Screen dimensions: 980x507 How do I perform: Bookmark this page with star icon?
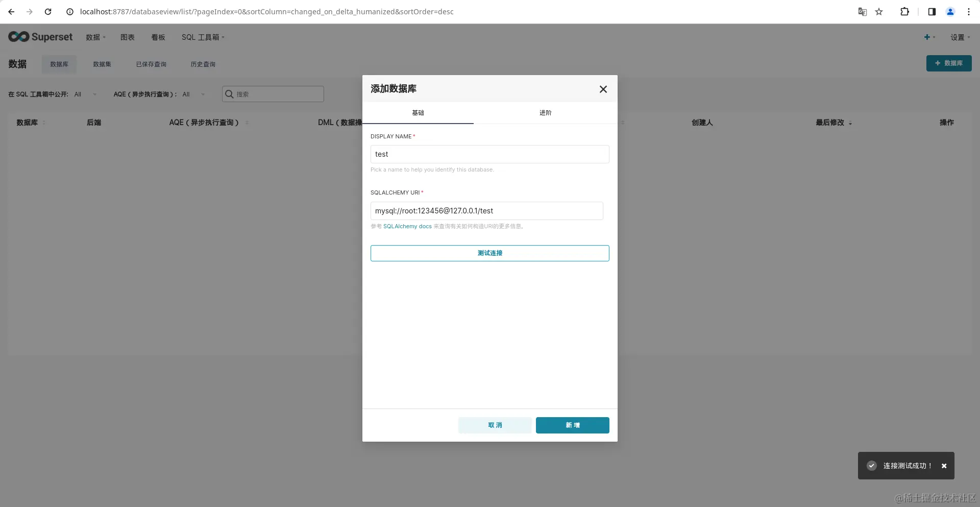(879, 12)
